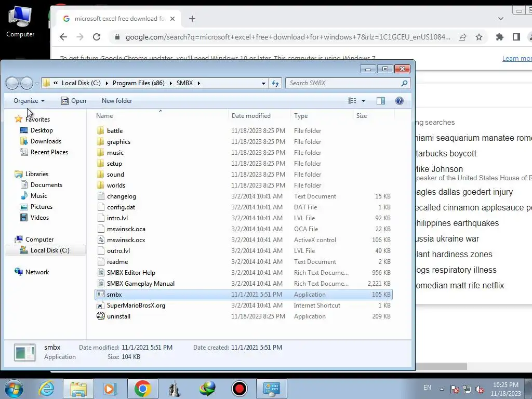Image resolution: width=532 pixels, height=399 pixels.
Task: Select the mswinsck.ocx ActiveX control file
Action: [x=126, y=240]
